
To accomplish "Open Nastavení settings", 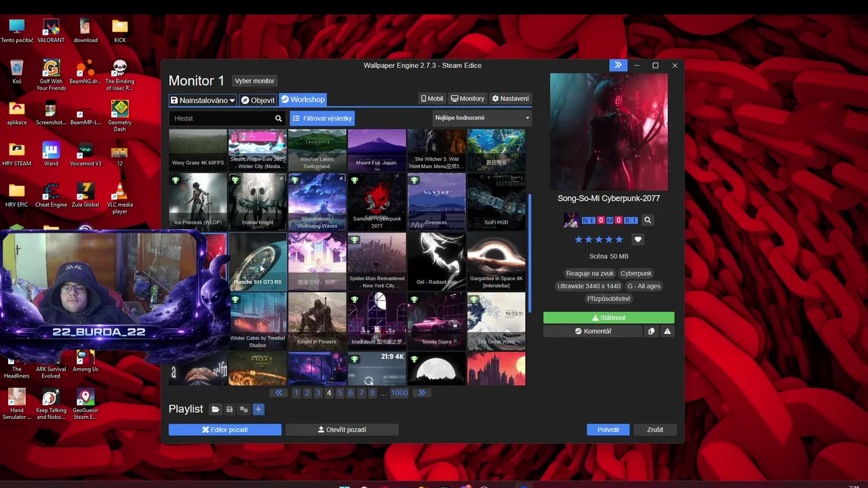I will tap(510, 98).
